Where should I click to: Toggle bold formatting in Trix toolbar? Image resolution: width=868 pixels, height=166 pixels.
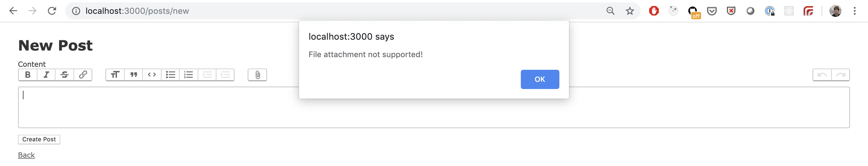(28, 75)
